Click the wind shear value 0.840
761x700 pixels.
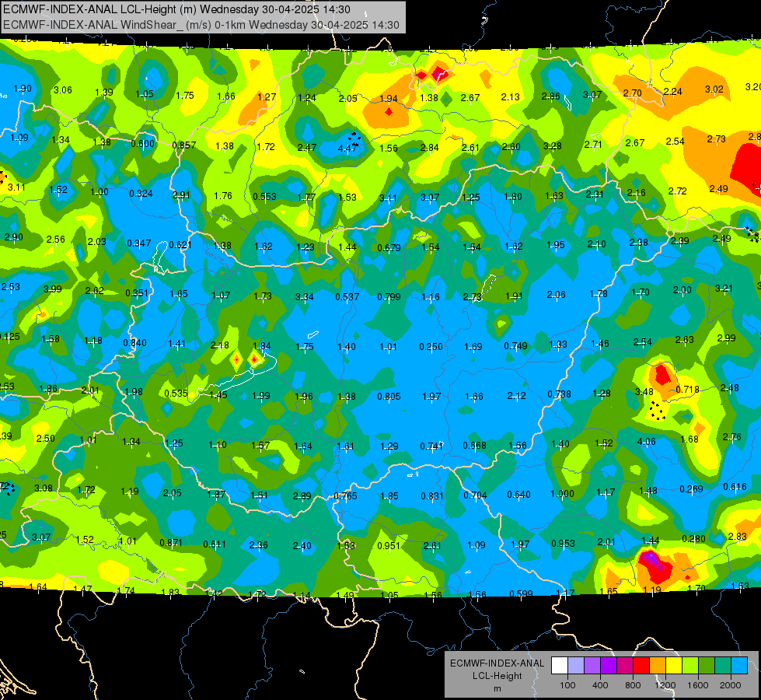tap(134, 342)
